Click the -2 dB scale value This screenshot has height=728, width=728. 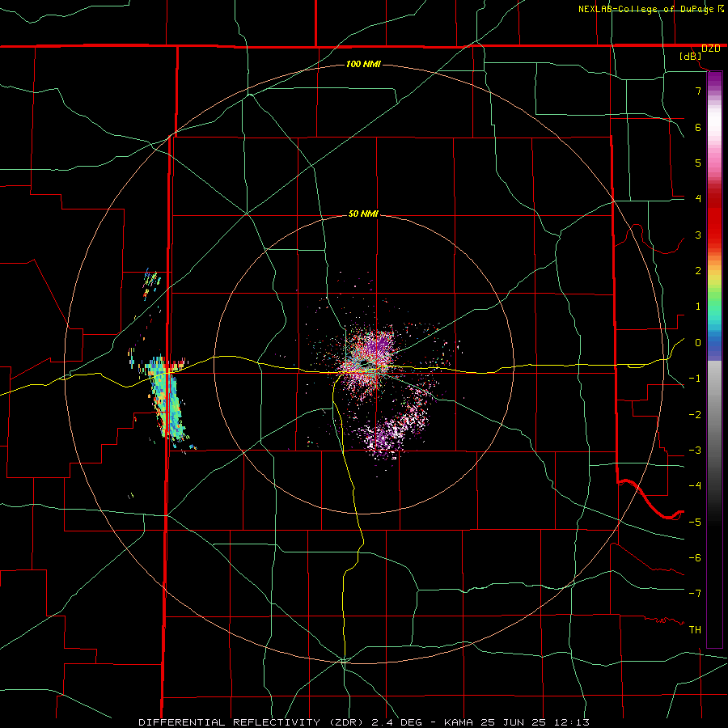695,415
